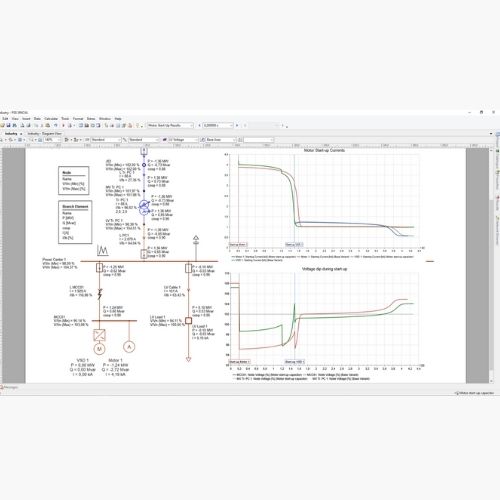Open the second Standard dropdown
The image size is (500, 500).
(x=144, y=140)
